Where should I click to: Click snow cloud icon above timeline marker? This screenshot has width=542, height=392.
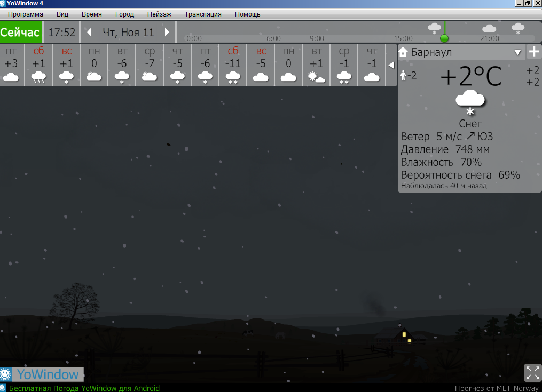435,28
